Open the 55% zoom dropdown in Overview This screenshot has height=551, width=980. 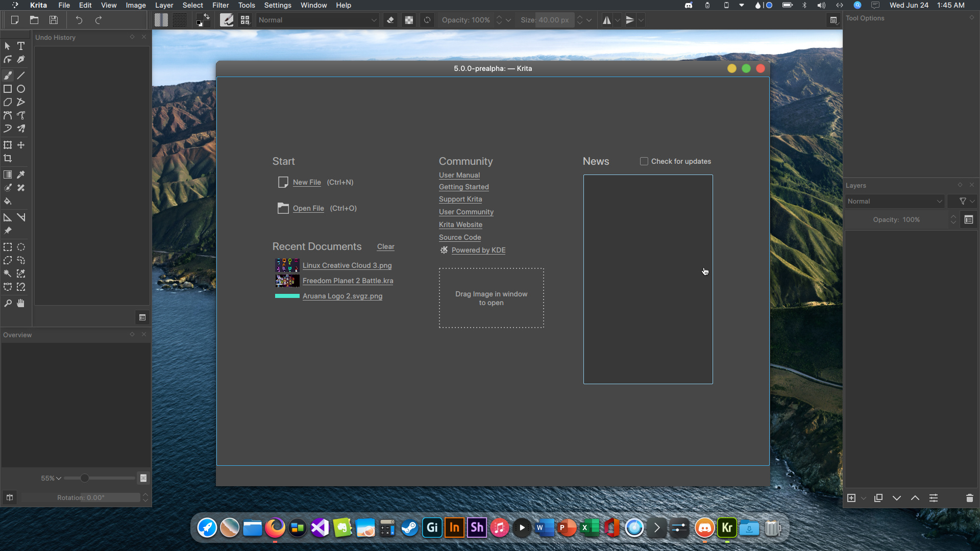pyautogui.click(x=51, y=478)
